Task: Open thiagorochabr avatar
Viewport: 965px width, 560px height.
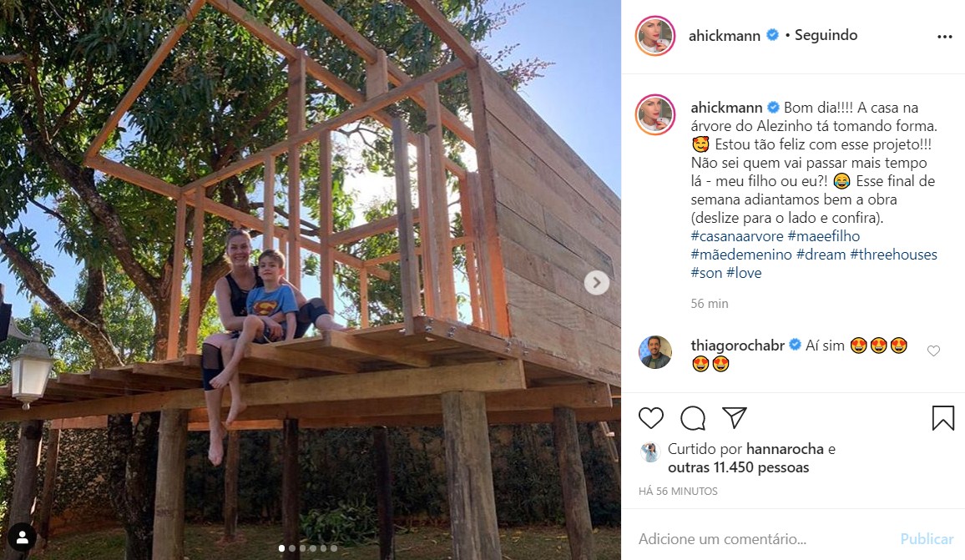Action: point(655,352)
